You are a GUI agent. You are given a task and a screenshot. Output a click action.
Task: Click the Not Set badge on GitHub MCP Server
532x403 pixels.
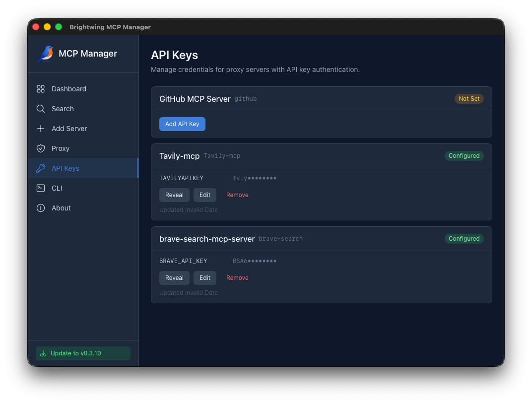pyautogui.click(x=469, y=98)
